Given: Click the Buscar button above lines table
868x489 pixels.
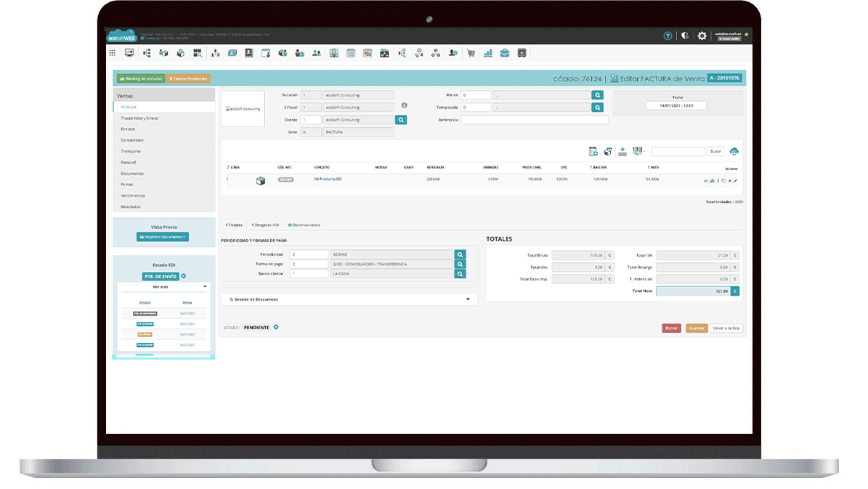Looking at the screenshot, I should tap(715, 151).
